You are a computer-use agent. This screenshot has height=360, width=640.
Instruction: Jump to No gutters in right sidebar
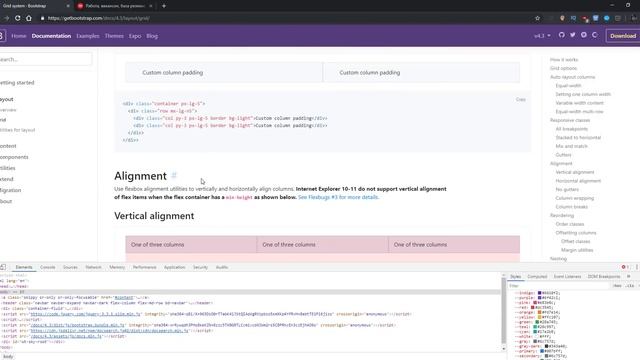point(567,189)
